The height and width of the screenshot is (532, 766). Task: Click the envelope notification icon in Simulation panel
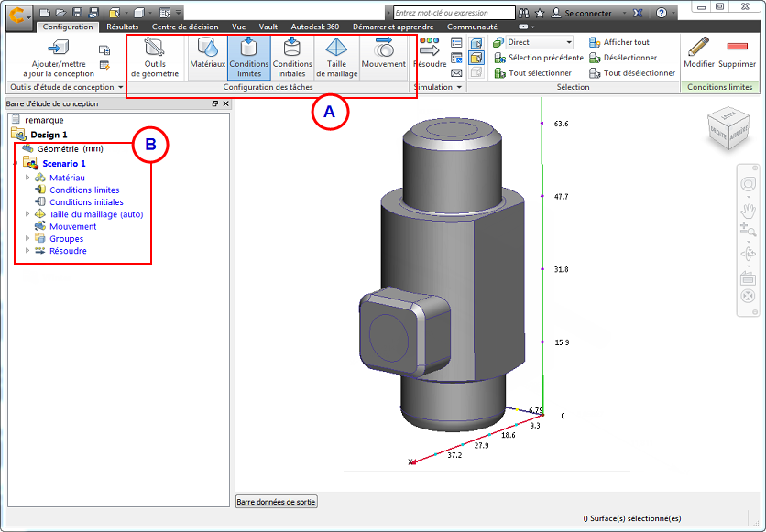[456, 72]
